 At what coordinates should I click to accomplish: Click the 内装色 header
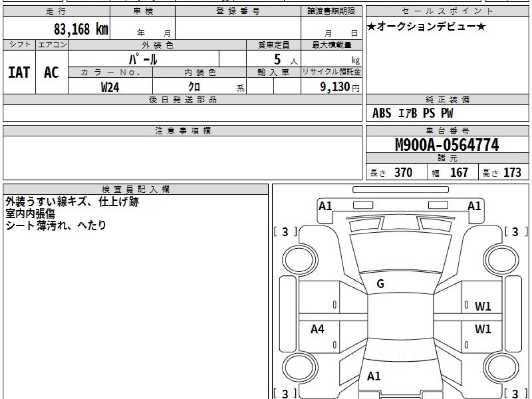point(199,72)
